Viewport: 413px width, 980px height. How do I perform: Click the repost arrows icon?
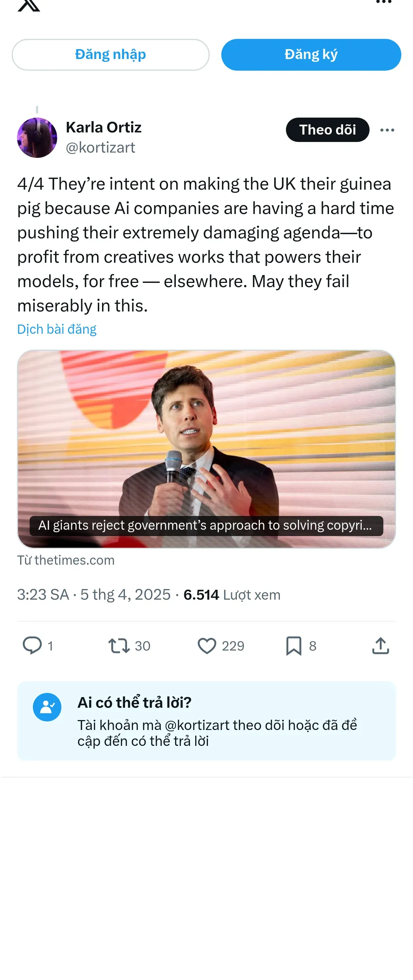click(119, 645)
